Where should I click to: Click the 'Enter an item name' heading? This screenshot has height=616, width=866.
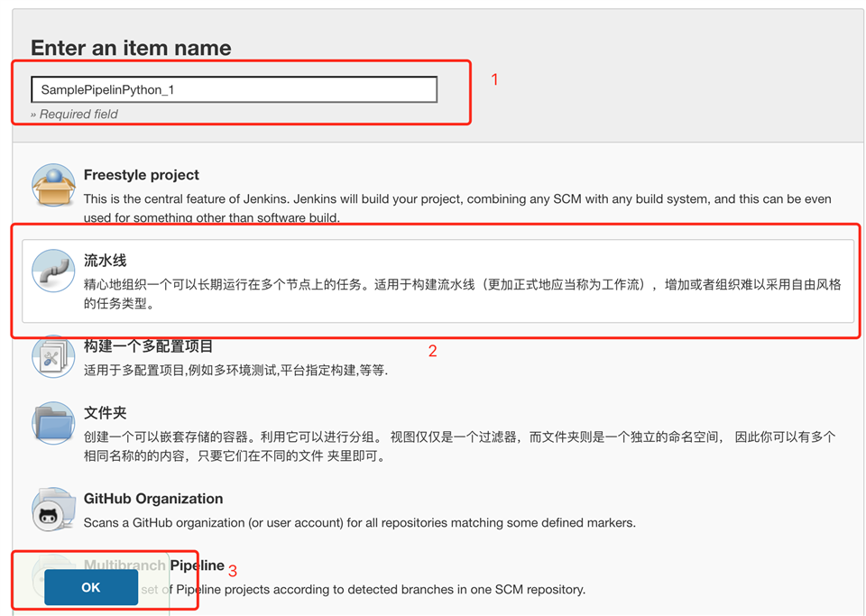click(x=131, y=48)
